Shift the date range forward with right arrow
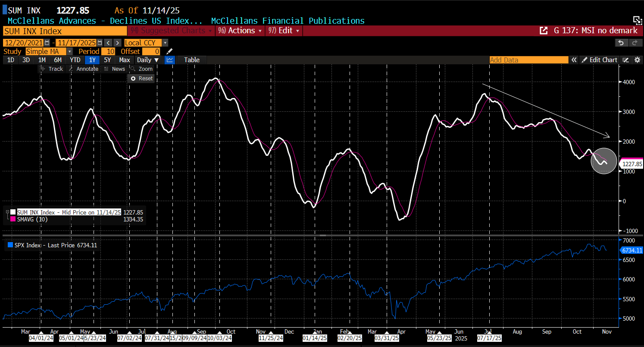Screen dimensions: 644x347 click(x=117, y=43)
